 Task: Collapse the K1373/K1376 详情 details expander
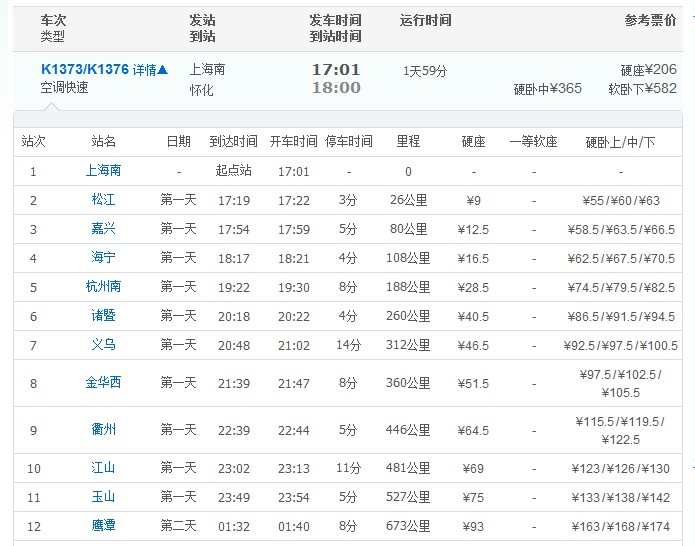(152, 70)
